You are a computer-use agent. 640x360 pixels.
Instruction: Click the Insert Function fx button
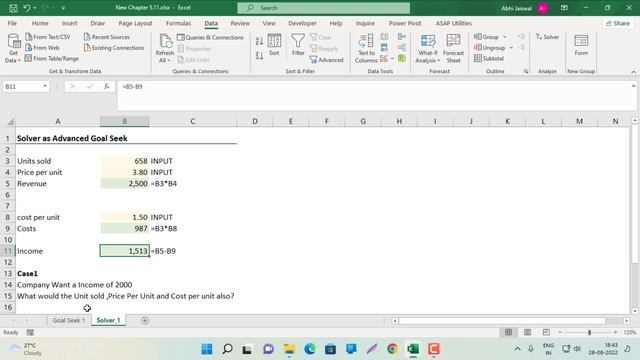tap(107, 87)
